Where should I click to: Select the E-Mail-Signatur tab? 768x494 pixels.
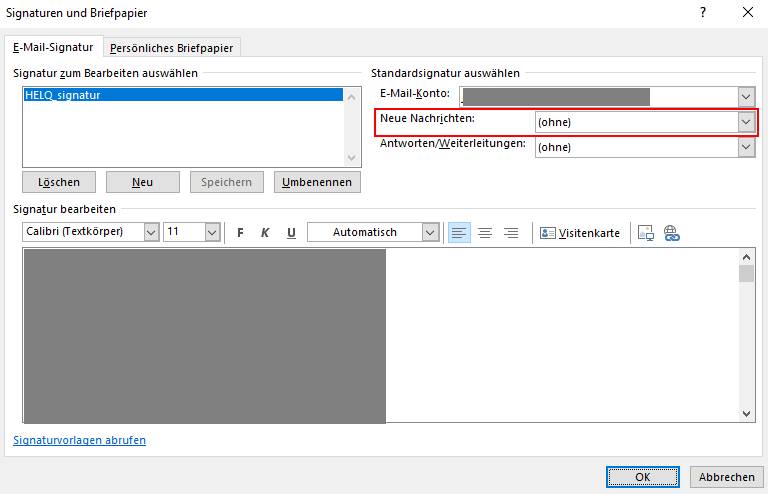coord(53,47)
